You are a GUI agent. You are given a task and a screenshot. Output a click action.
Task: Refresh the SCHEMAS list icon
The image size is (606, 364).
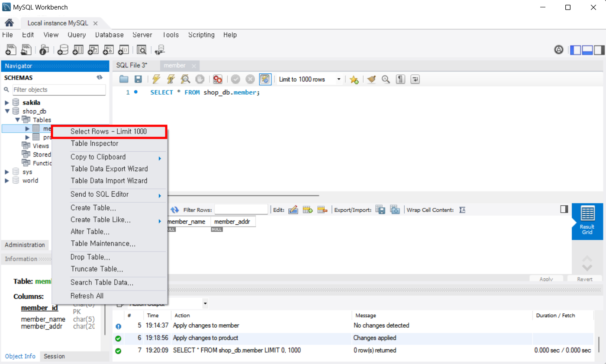coord(100,78)
